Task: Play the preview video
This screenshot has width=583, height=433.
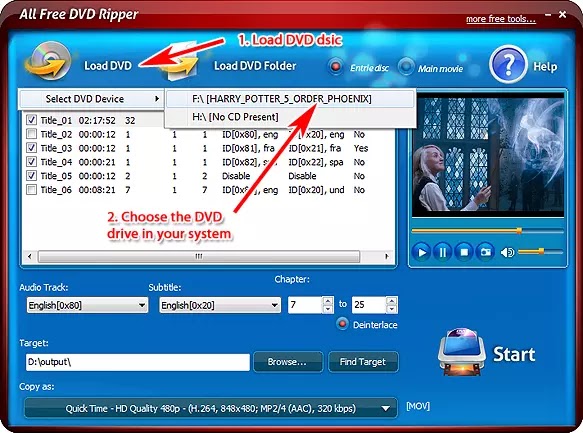Action: (421, 253)
